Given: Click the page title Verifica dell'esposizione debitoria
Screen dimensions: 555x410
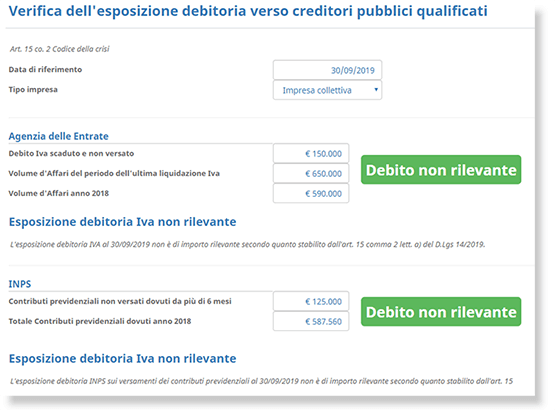Looking at the screenshot, I should click(248, 11).
